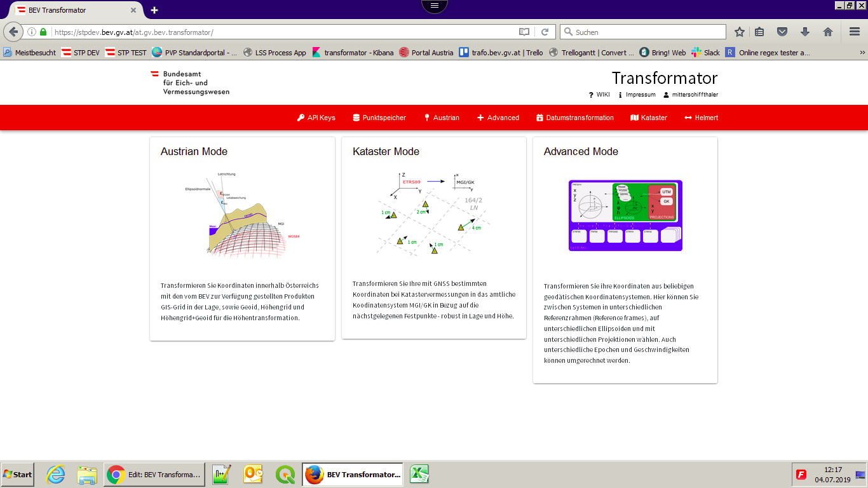Open the LSS Process App bookmark
This screenshot has width=868, height=488.
(275, 53)
